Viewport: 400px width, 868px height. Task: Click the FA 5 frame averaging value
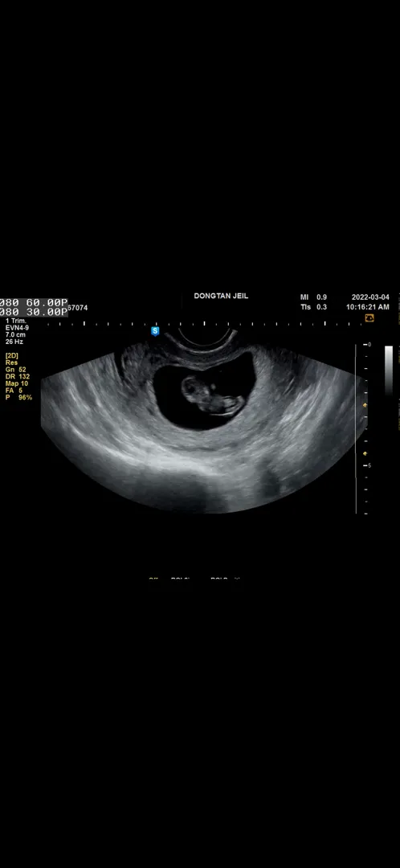(14, 391)
